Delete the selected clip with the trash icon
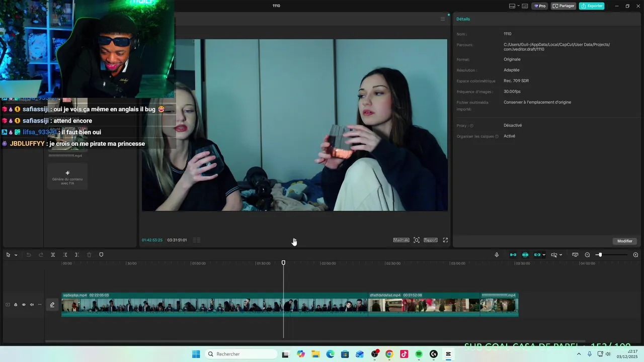 pos(89,255)
